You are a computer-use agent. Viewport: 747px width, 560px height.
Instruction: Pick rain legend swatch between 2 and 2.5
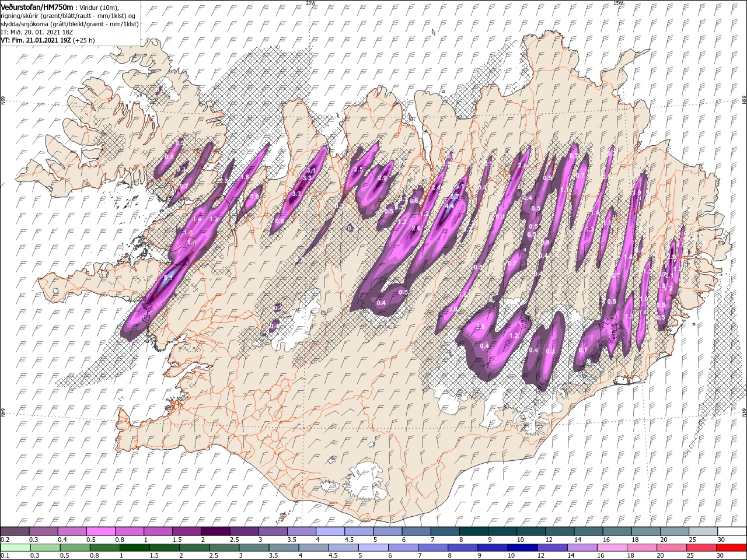point(194,548)
